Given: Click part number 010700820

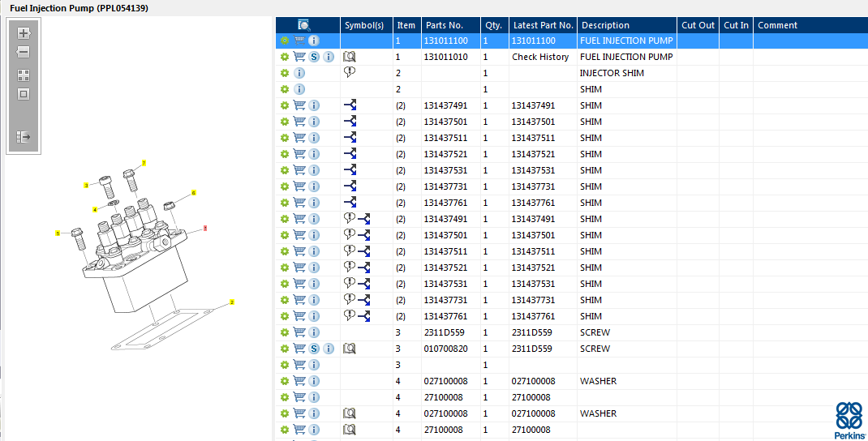Looking at the screenshot, I should pos(445,349).
